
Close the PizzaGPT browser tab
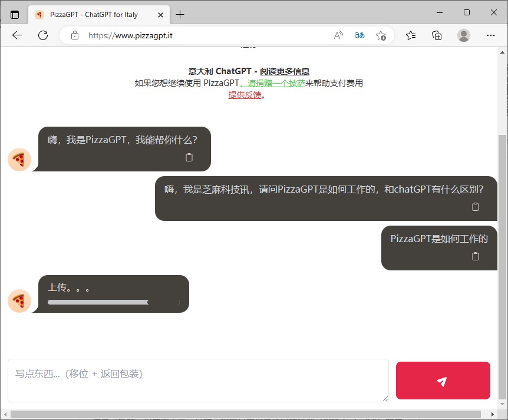(x=160, y=15)
